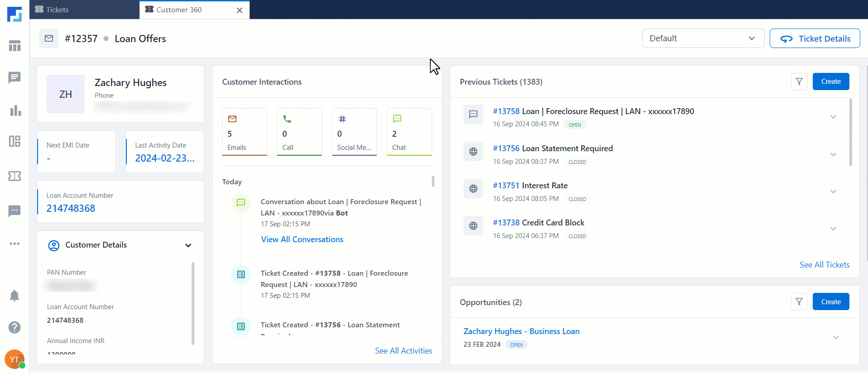Click the filter icon for Previous Tickets
This screenshot has width=868, height=373.
point(799,81)
